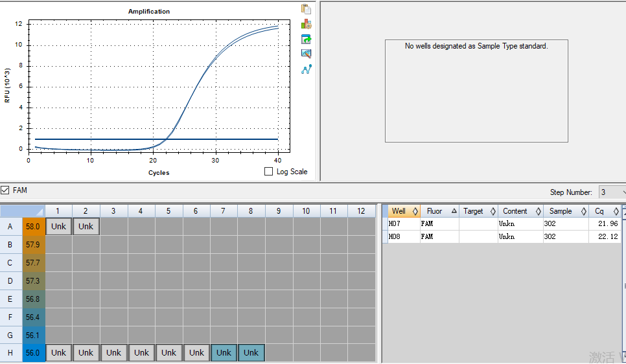This screenshot has width=626, height=364.
Task: Sort results by the Cq column diamond
Action: [616, 211]
